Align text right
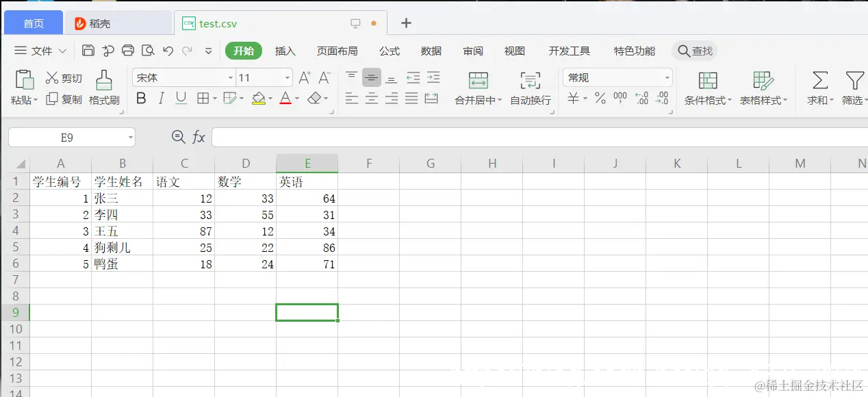 tap(392, 99)
